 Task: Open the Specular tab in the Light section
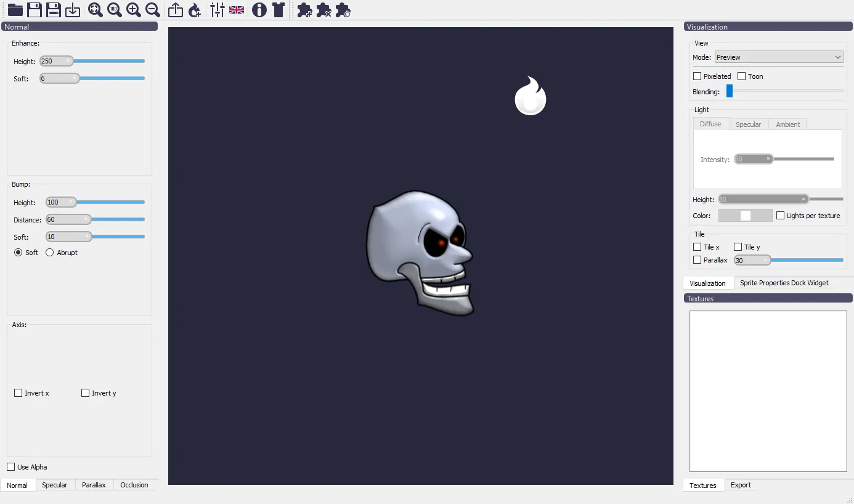pos(749,124)
